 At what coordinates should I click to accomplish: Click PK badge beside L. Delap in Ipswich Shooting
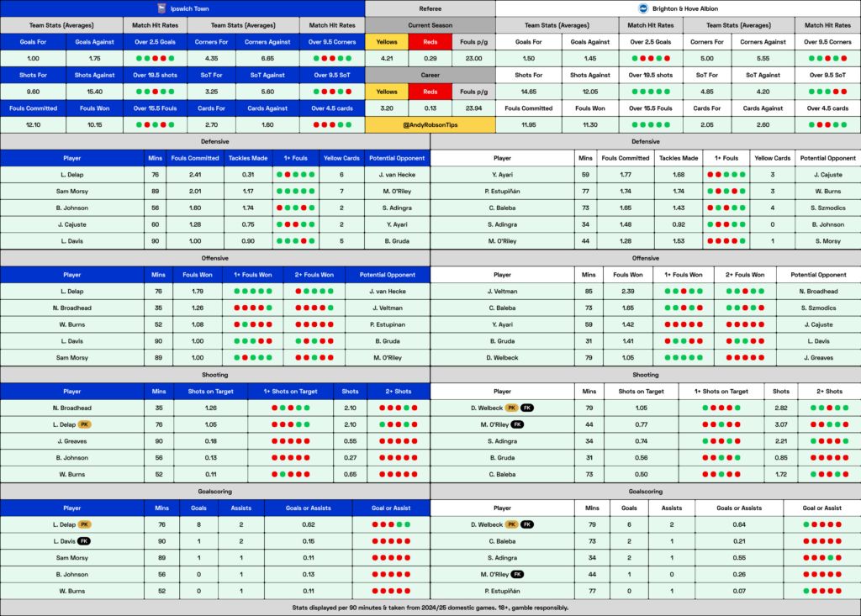point(84,424)
